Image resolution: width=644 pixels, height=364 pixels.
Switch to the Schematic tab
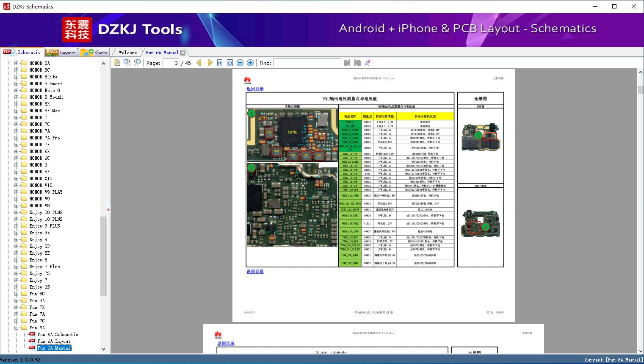click(22, 52)
